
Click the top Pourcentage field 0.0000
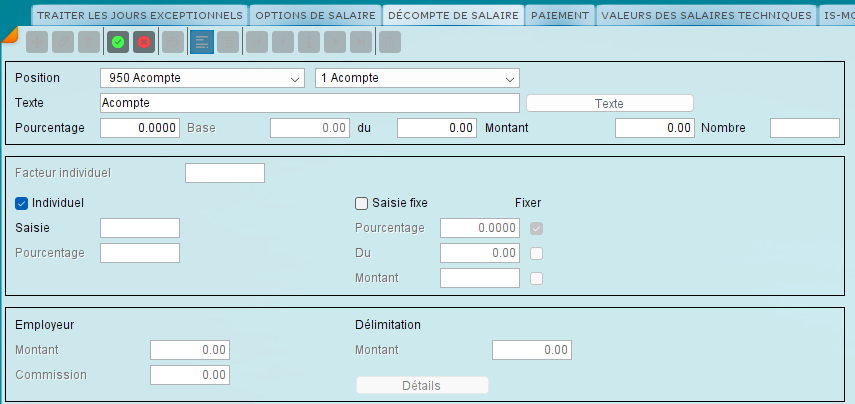coord(140,128)
